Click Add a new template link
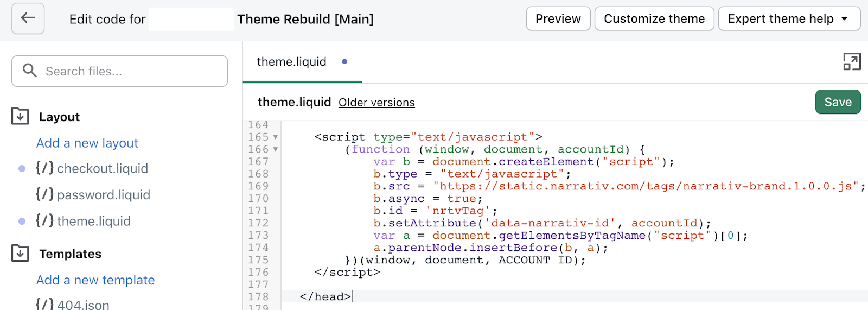The image size is (868, 310). click(x=95, y=280)
